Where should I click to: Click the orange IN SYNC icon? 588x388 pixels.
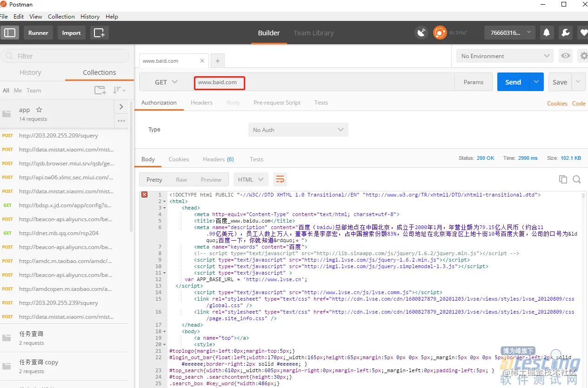click(x=440, y=33)
